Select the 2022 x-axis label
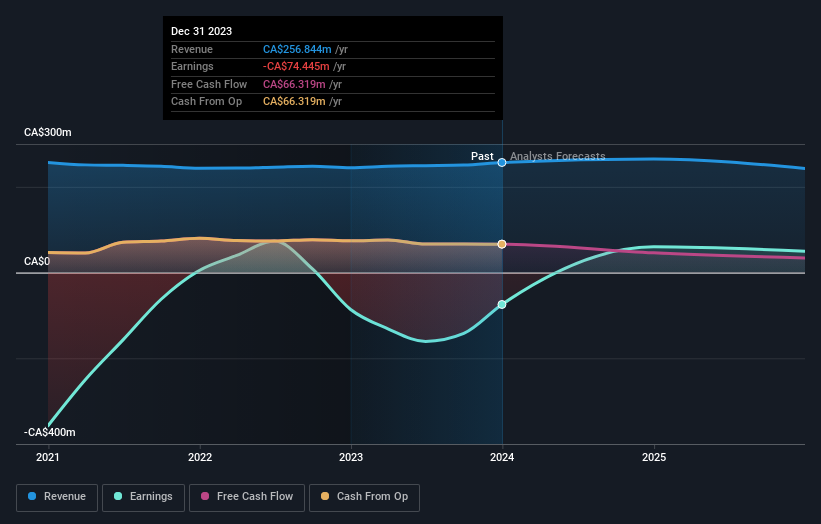 [200, 458]
